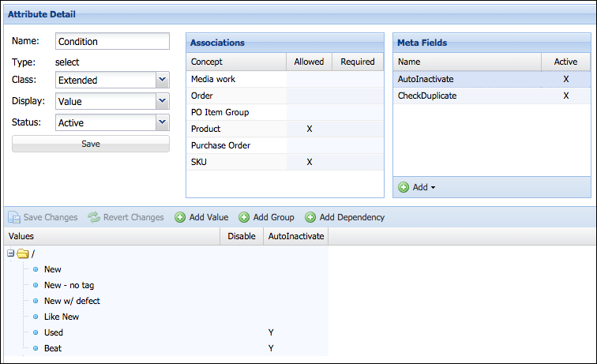Click the bullet icon beside New - no tag
This screenshot has width=597, height=364.
[36, 285]
